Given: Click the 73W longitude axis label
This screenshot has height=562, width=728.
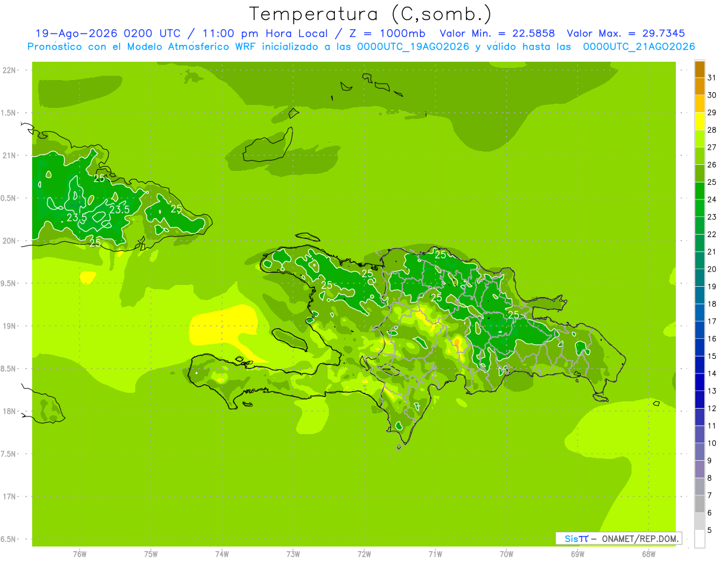Looking at the screenshot, I should [293, 554].
